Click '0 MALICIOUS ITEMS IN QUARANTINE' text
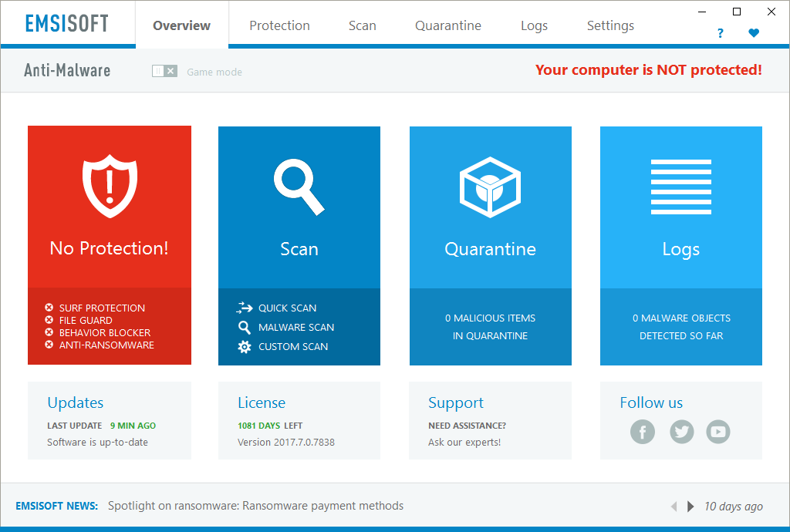The image size is (790, 532). [x=490, y=327]
